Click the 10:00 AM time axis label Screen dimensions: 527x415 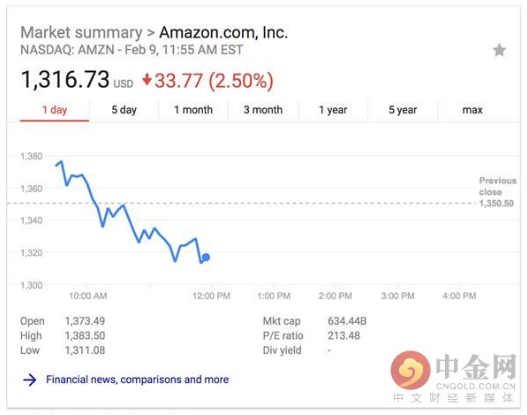click(88, 296)
